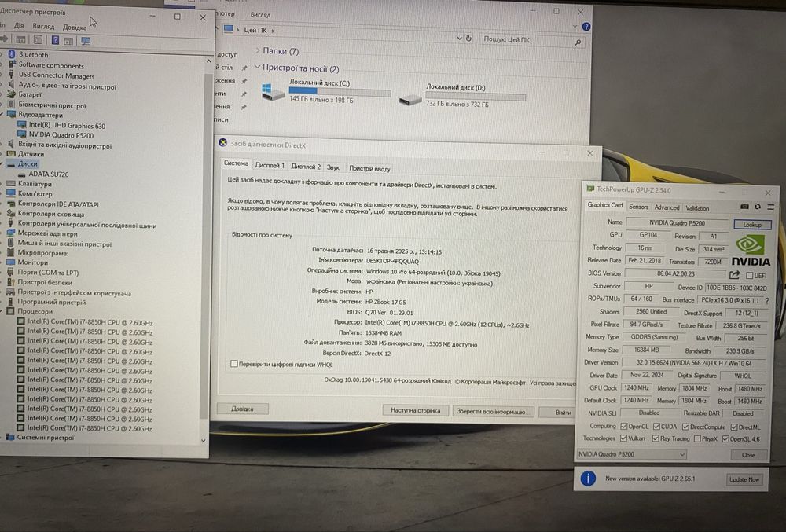786x532 pixels.
Task: Open the Properties icon in Device Manager toolbar
Action: click(x=38, y=40)
